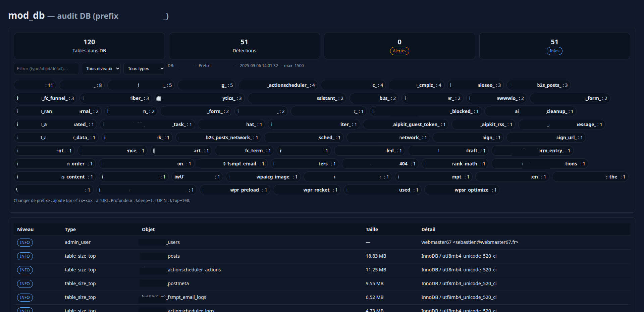Screen dimensions: 644x312
Task: Select the wpr_rocket_ : 1 chip
Action: [x=307, y=190]
